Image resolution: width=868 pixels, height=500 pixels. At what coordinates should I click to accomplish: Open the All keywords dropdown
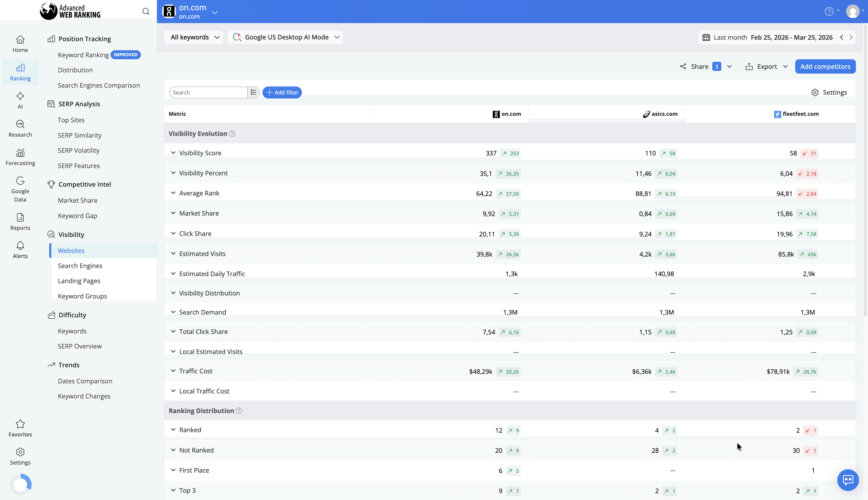pyautogui.click(x=193, y=37)
